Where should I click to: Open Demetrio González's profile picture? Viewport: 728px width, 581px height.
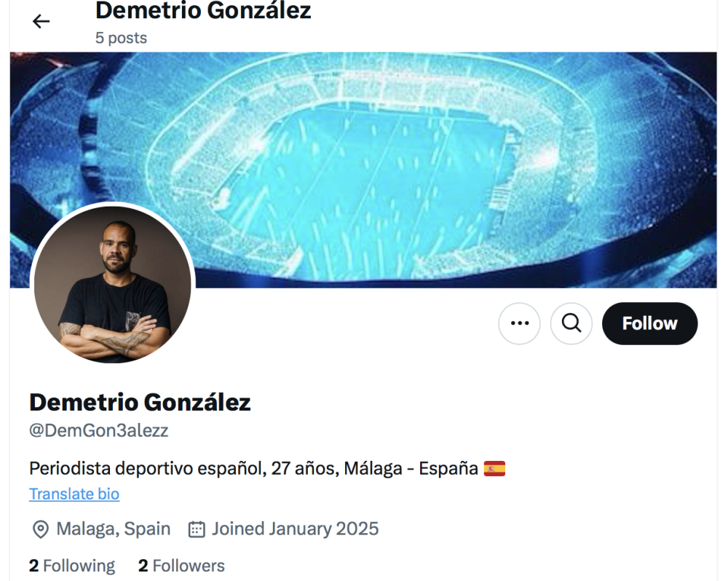click(113, 284)
